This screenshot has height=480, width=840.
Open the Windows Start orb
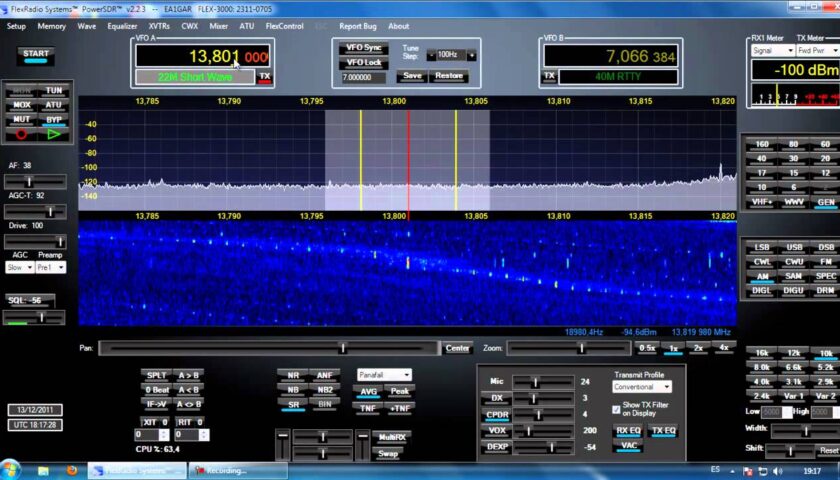coord(10,470)
